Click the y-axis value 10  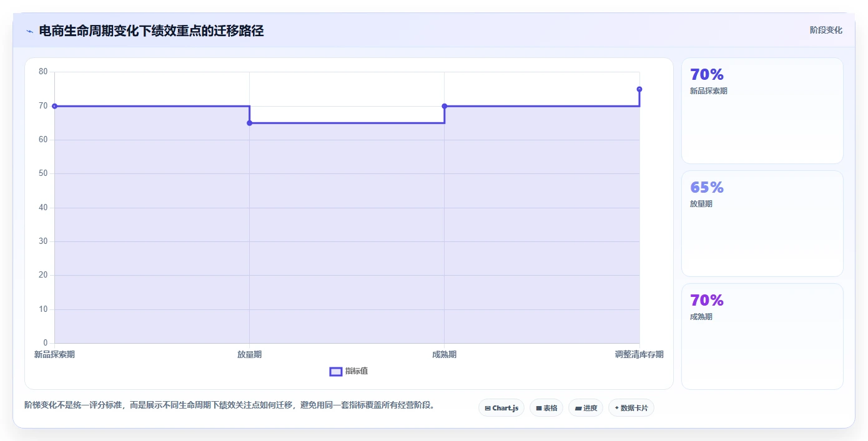(43, 309)
